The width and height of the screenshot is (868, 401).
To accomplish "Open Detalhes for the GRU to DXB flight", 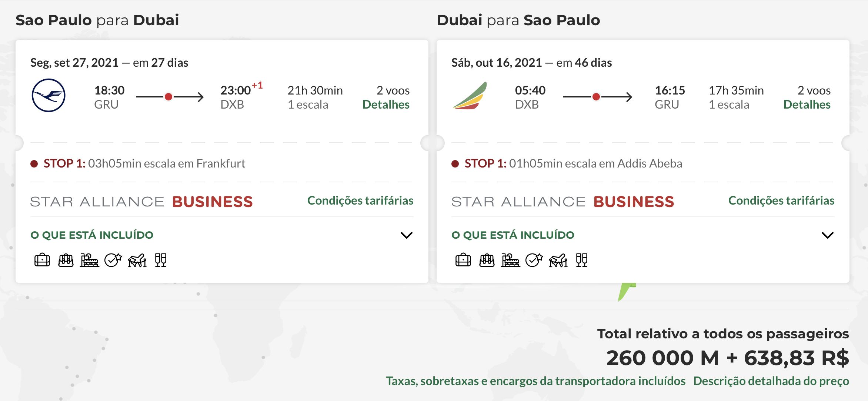I will pos(386,105).
